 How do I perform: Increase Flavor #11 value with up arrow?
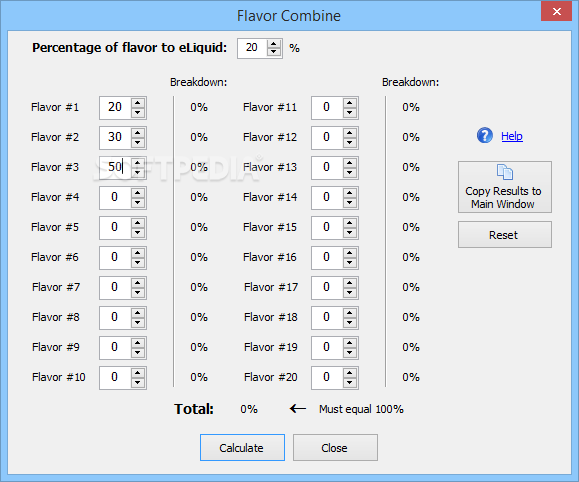[350, 103]
